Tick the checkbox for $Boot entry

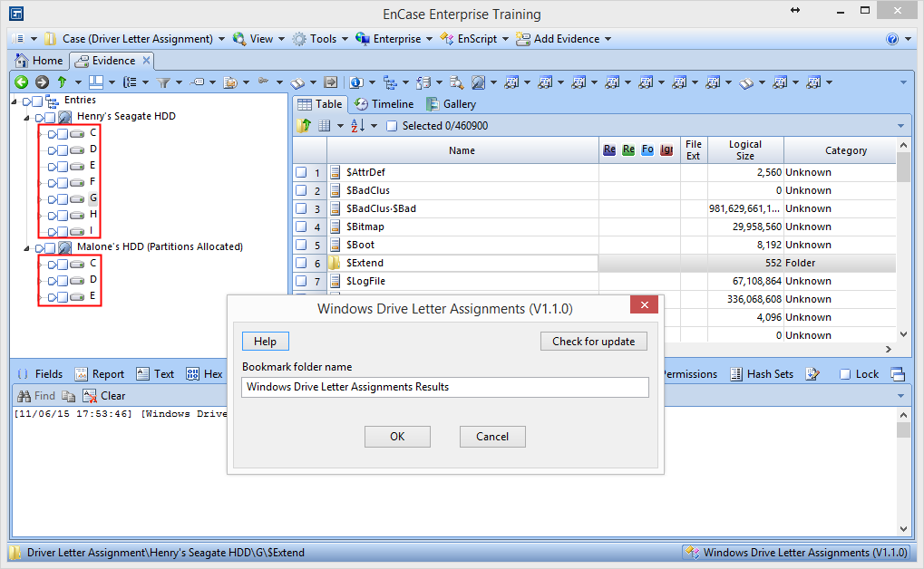coord(300,245)
